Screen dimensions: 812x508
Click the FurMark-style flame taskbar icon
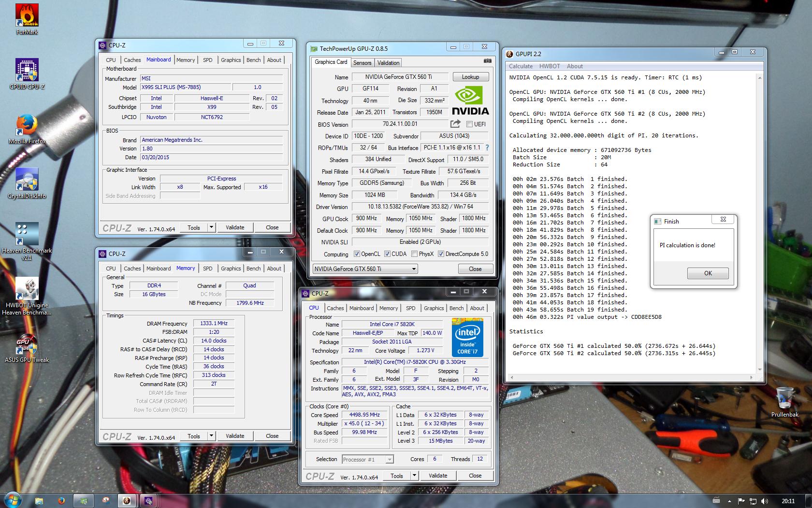coord(127,501)
